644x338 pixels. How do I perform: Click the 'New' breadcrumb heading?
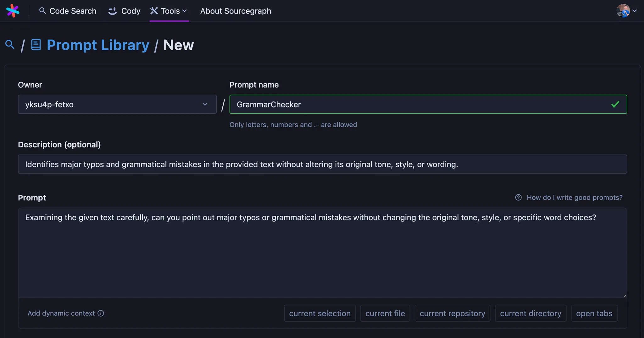[x=178, y=45]
